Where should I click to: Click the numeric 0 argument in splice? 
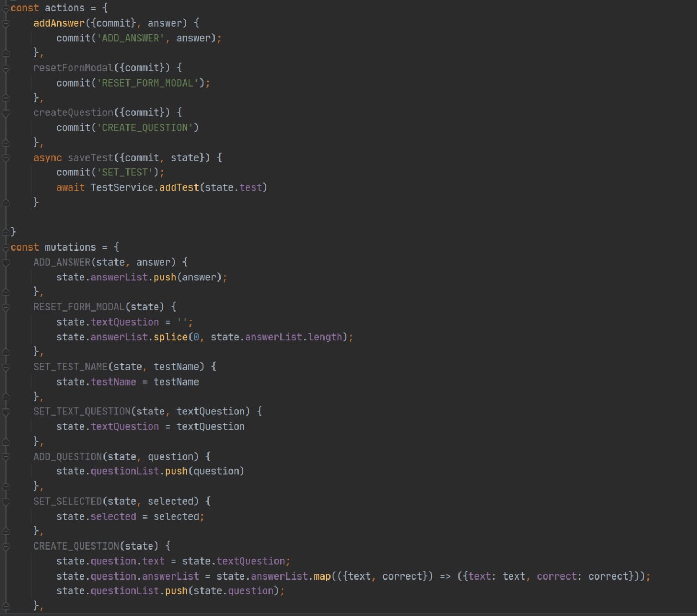pyautogui.click(x=197, y=337)
